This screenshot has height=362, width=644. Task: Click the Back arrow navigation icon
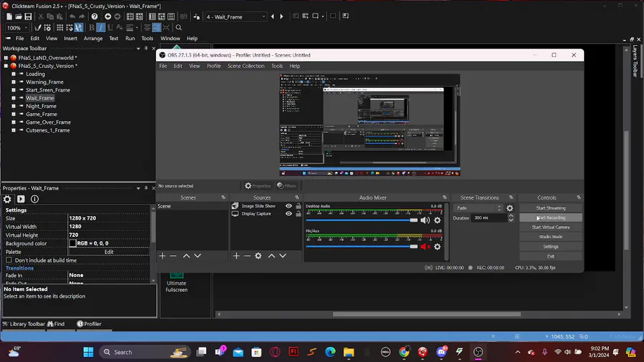[x=107, y=16]
